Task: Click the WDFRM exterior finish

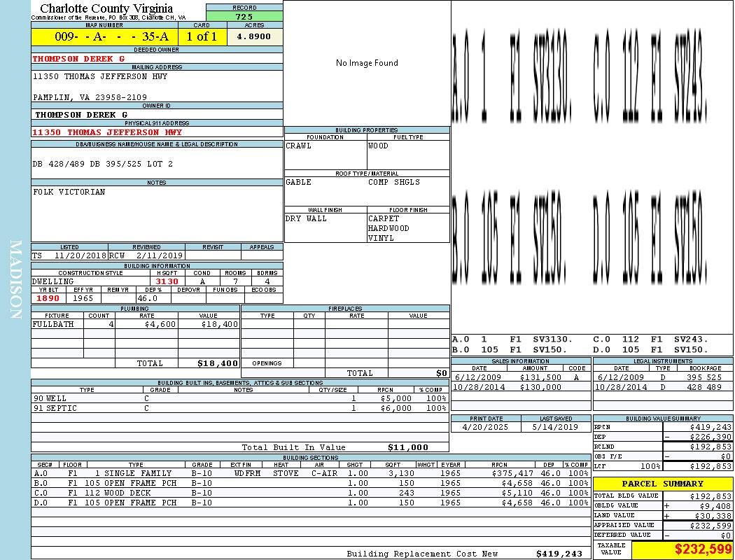Action: click(x=247, y=473)
